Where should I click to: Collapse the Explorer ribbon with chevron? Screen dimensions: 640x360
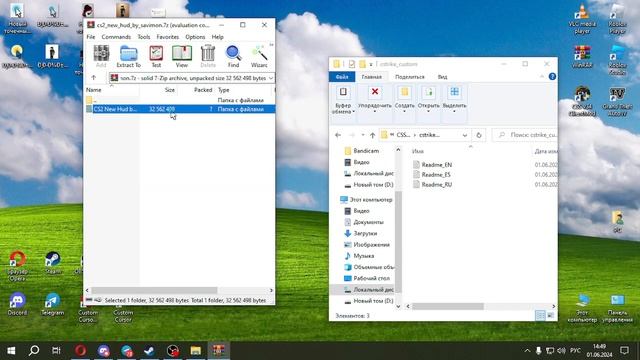(x=542, y=77)
